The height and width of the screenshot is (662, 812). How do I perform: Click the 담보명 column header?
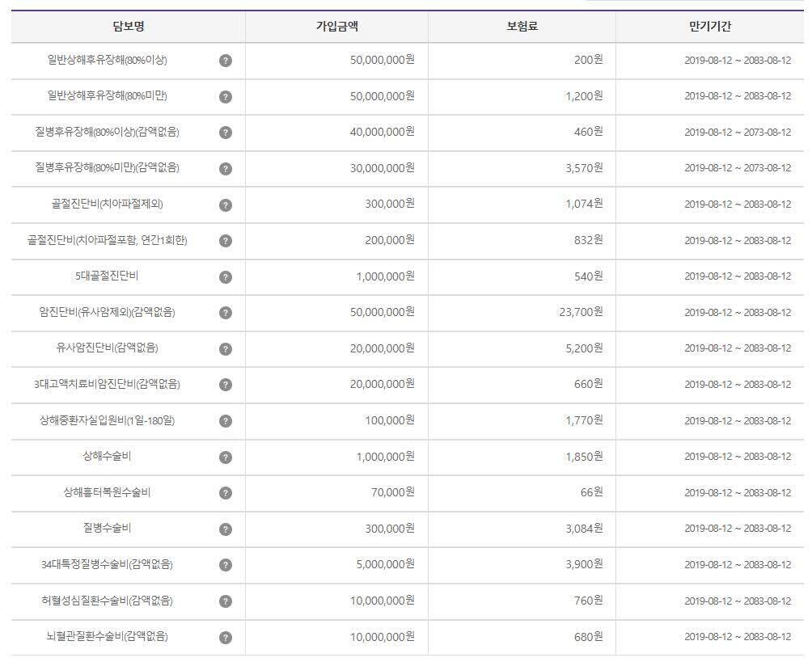[x=128, y=27]
